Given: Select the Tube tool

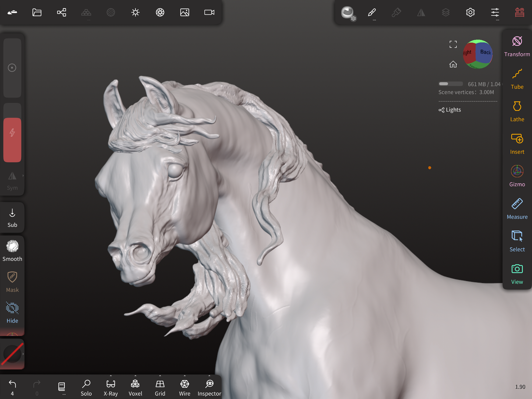Looking at the screenshot, I should tap(517, 79).
